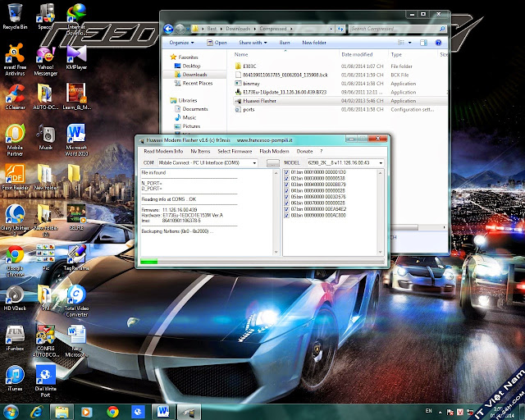525x420 pixels.
Task: Launch iTunes desktop shortcut
Action: [15, 378]
